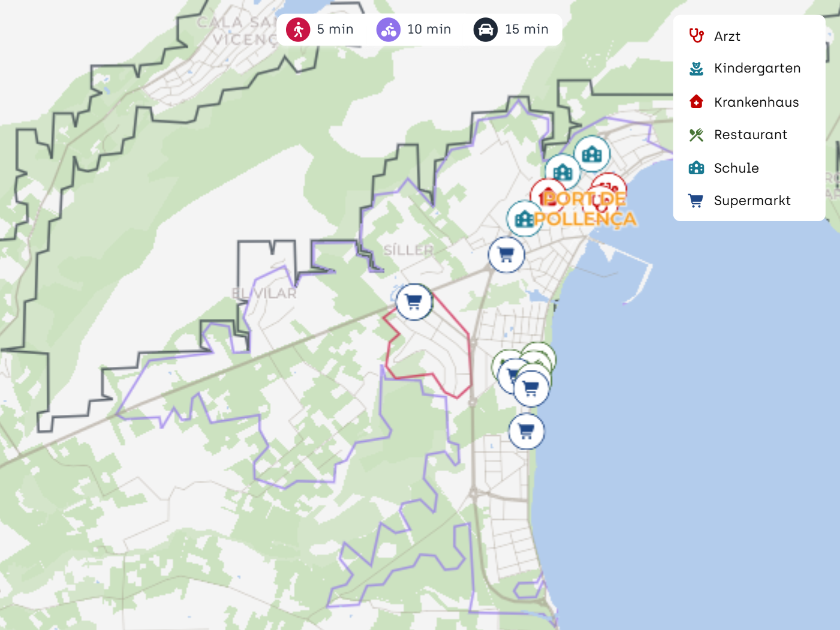Viewport: 840px width, 630px height.
Task: Select Schule in the legend
Action: pyautogui.click(x=736, y=168)
